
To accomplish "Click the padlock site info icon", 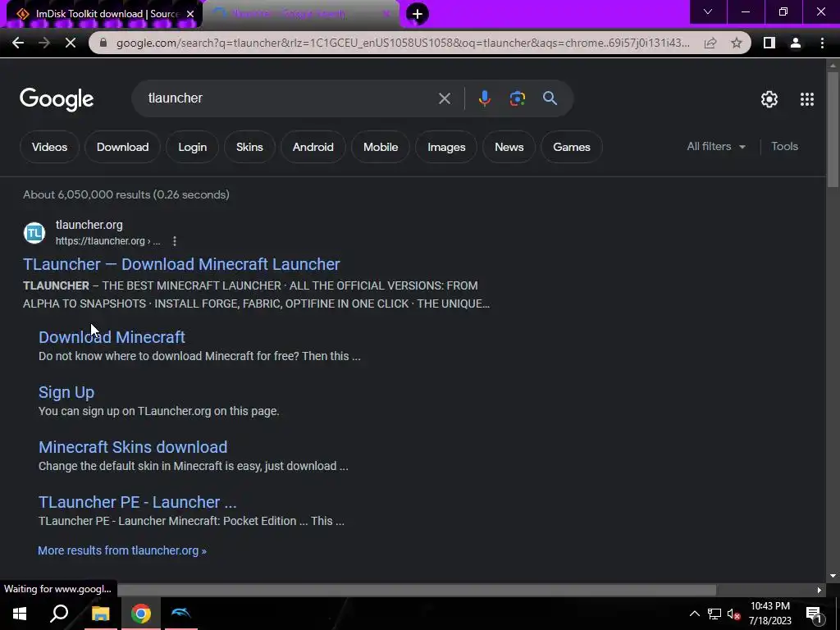I will (103, 43).
